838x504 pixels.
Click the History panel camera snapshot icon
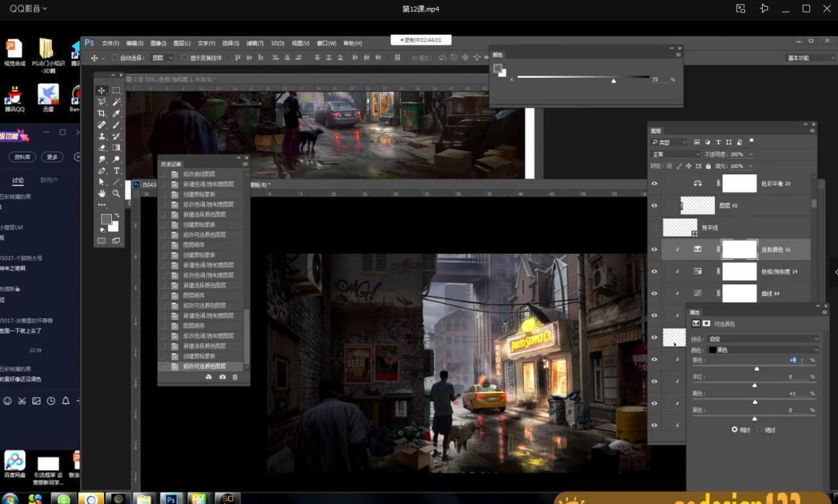pos(223,377)
